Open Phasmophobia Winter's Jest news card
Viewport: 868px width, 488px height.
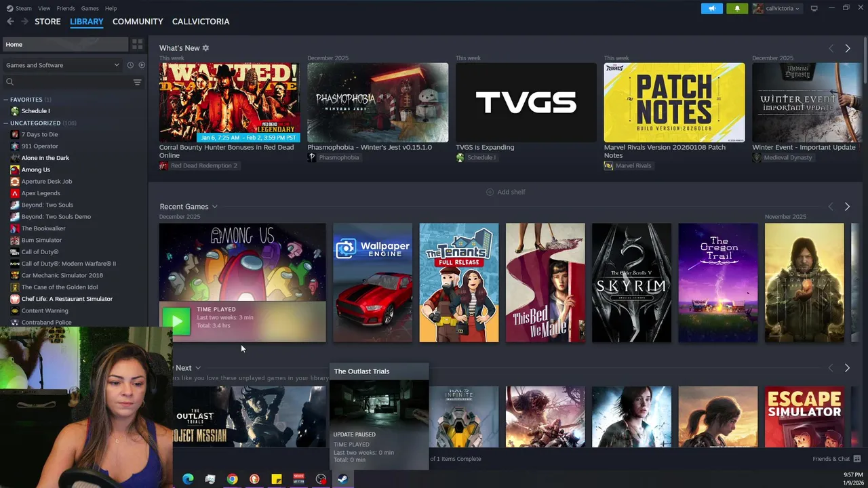(x=378, y=102)
